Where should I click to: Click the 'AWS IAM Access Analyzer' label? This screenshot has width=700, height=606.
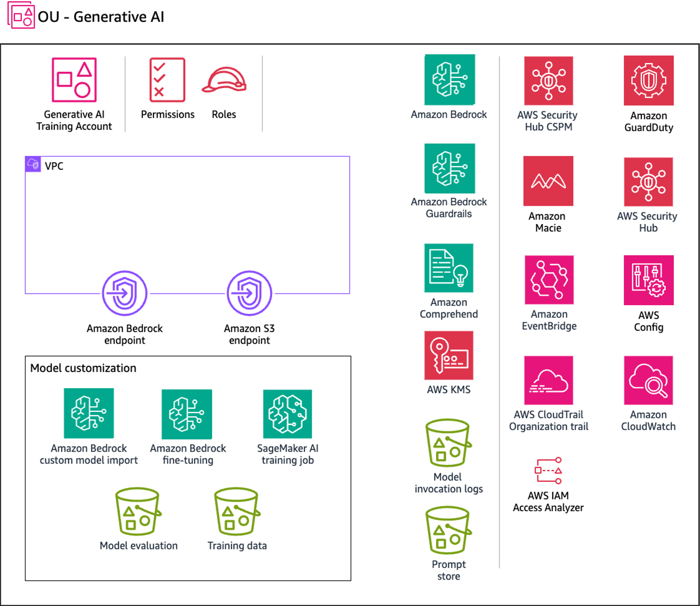[548, 502]
